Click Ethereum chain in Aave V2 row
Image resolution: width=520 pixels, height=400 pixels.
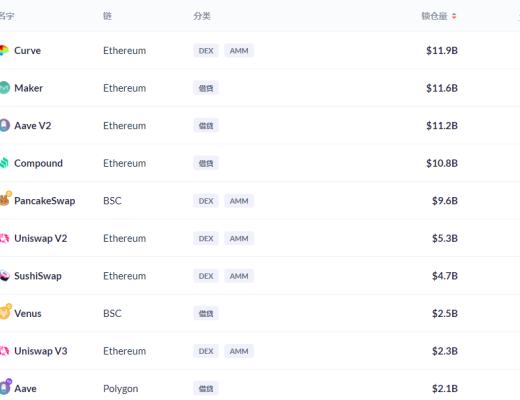click(125, 126)
